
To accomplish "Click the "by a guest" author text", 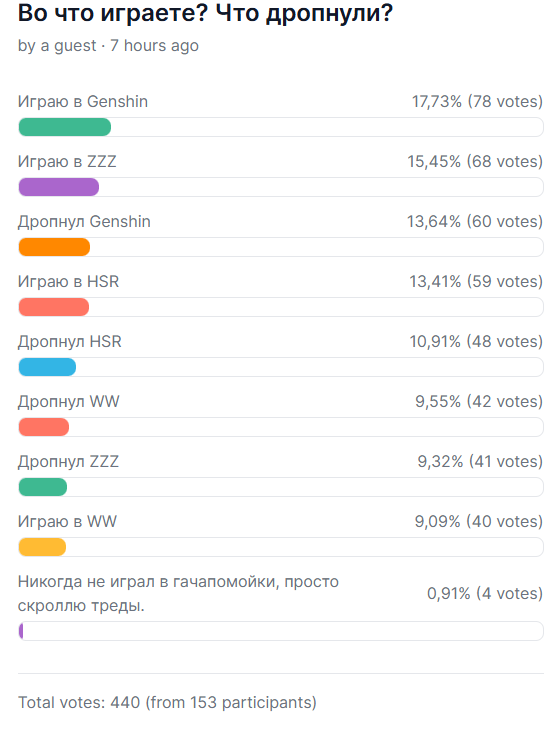I will point(57,46).
